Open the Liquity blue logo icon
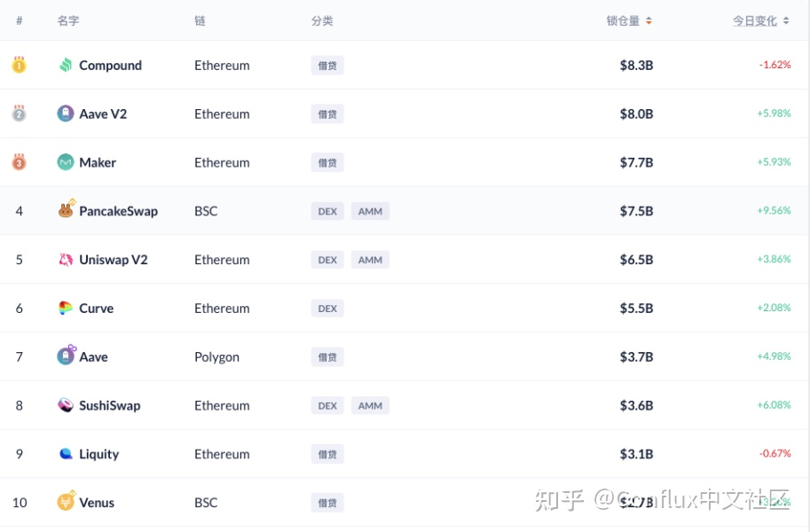 [66, 453]
